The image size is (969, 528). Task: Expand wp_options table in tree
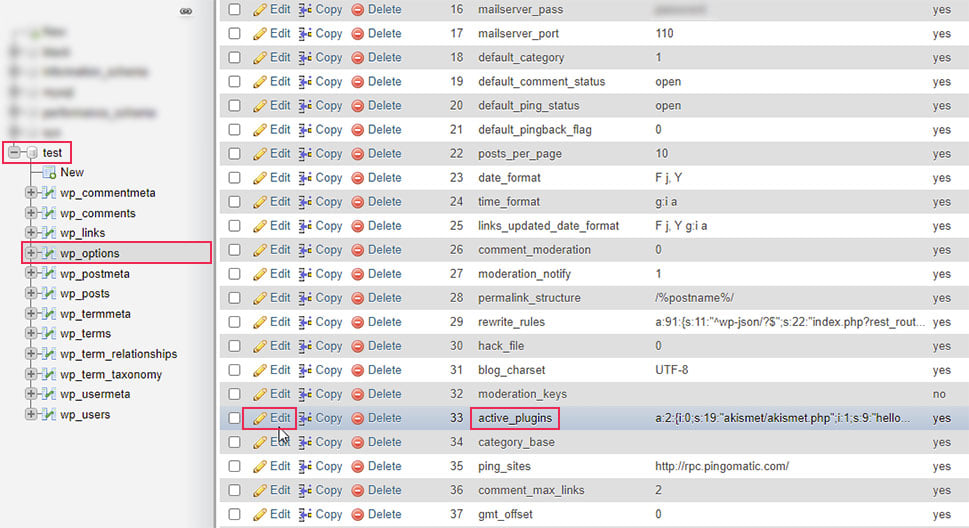coord(30,253)
